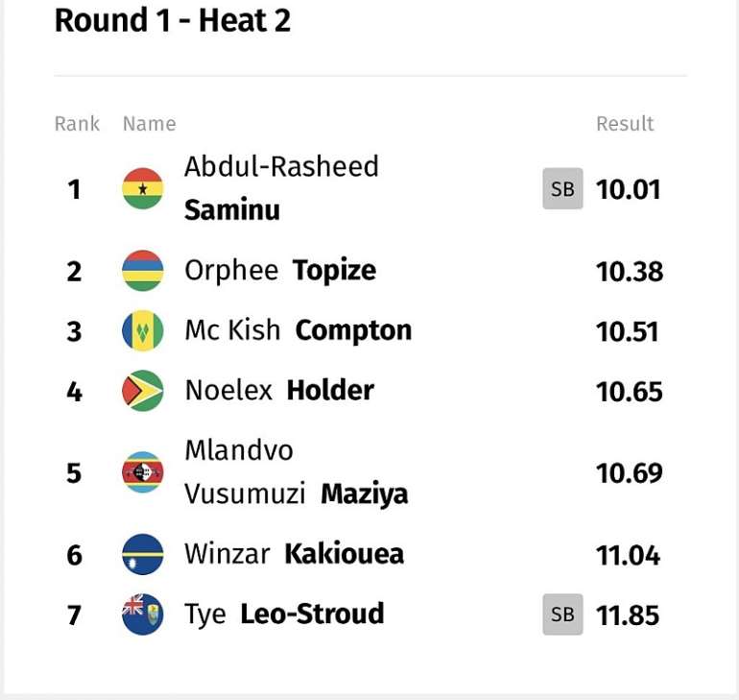Click the flag icon beside Tye Leo-Stroud
Viewport: 739px width, 700px height.
coord(142,615)
